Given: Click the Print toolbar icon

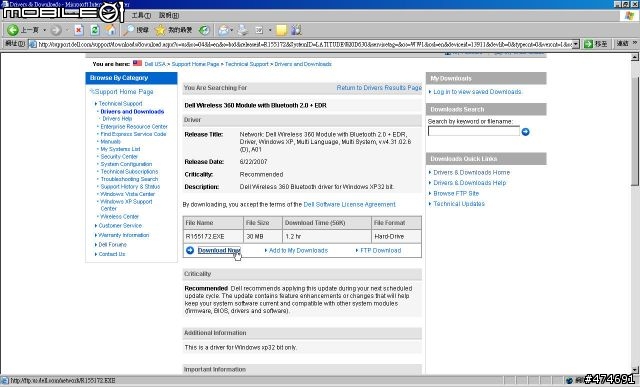Looking at the screenshot, I should click(x=243, y=30).
